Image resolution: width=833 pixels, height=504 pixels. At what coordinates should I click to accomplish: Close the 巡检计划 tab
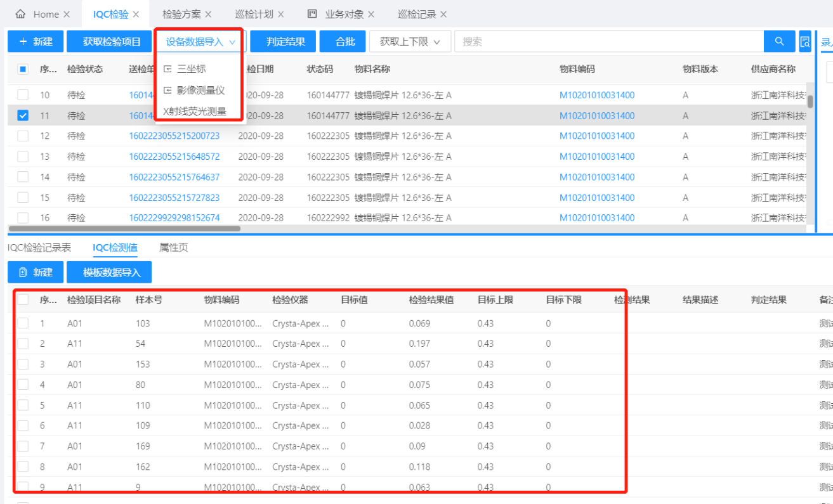(281, 14)
